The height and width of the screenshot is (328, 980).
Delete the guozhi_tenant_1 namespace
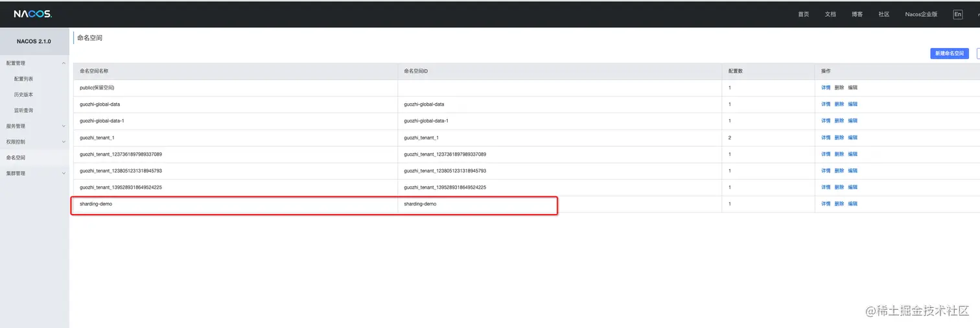tap(839, 137)
